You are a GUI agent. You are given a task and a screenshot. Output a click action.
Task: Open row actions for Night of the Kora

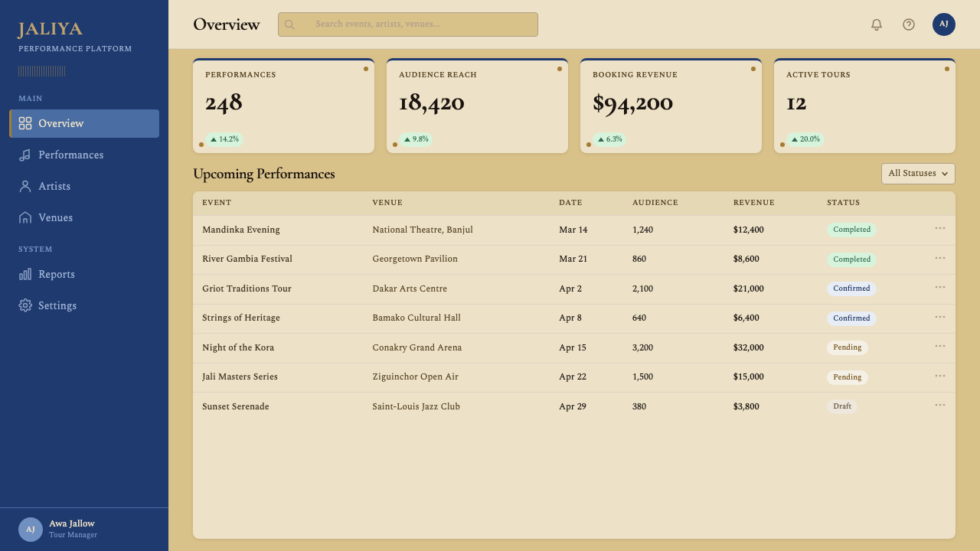coord(940,346)
